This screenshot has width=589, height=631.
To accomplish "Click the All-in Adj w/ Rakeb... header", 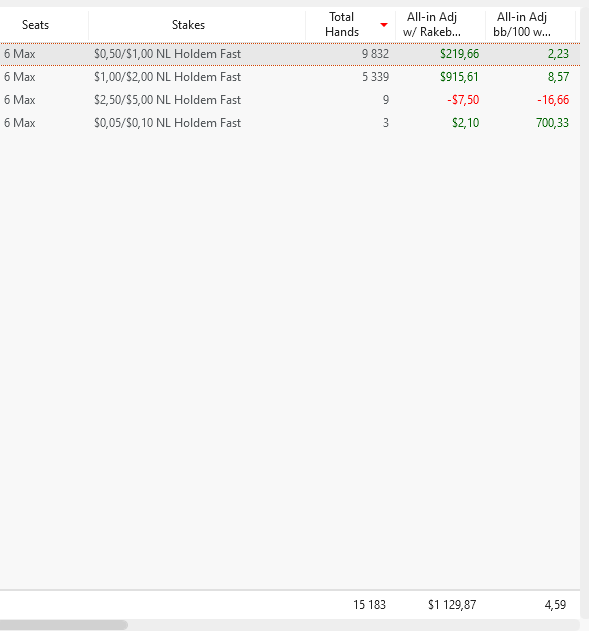I will (432, 25).
